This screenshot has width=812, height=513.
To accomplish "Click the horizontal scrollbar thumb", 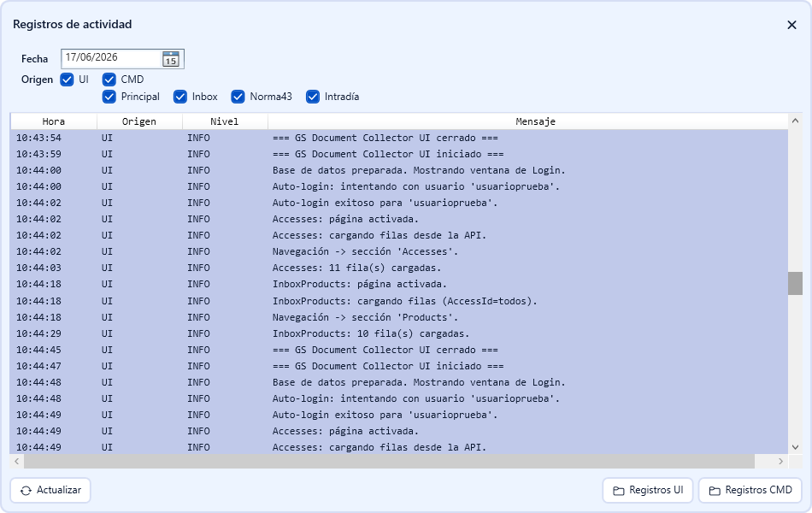I will (389, 461).
